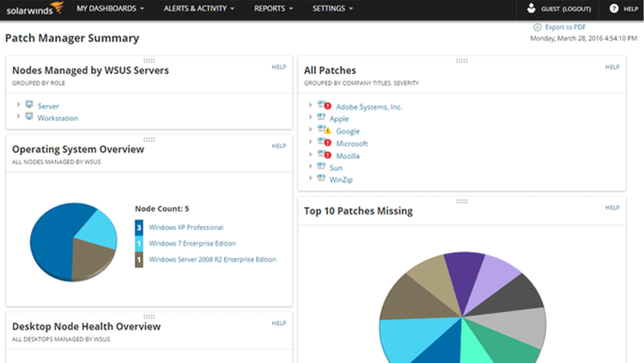644x363 pixels.
Task: Click the Workstation node icon
Action: point(29,116)
